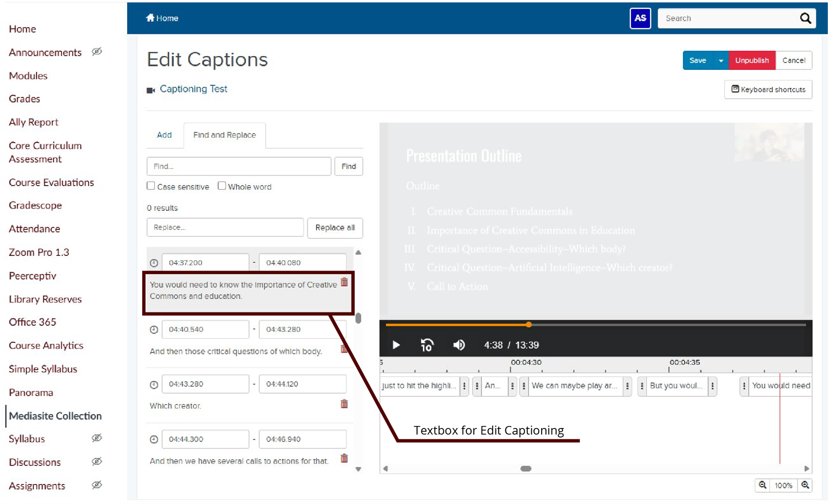Click the play button in video player

[396, 345]
